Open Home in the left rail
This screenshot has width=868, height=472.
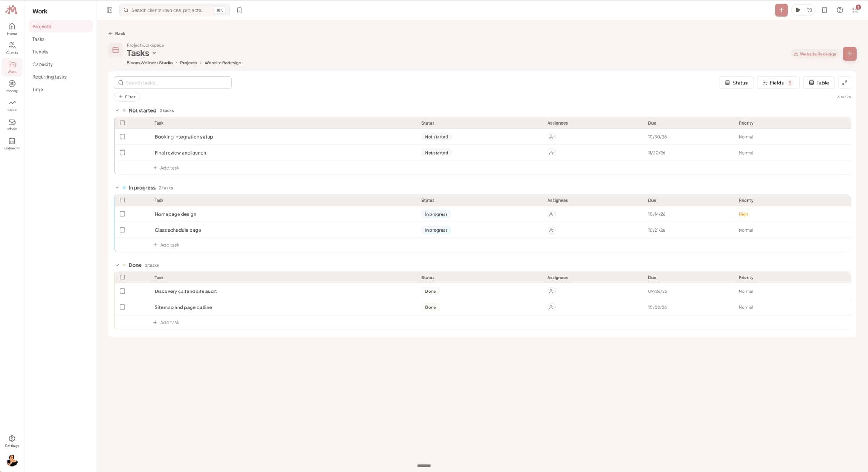tap(12, 29)
